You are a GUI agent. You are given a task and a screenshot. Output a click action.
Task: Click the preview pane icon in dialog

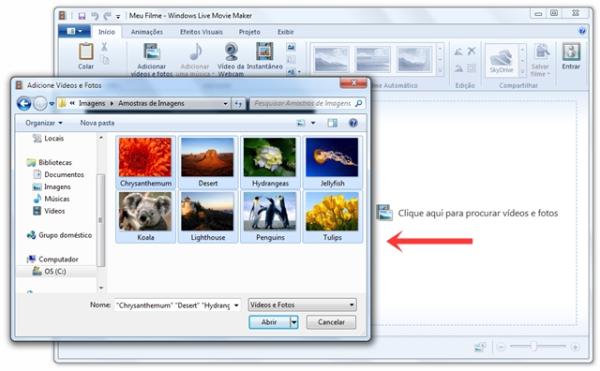[x=333, y=123]
